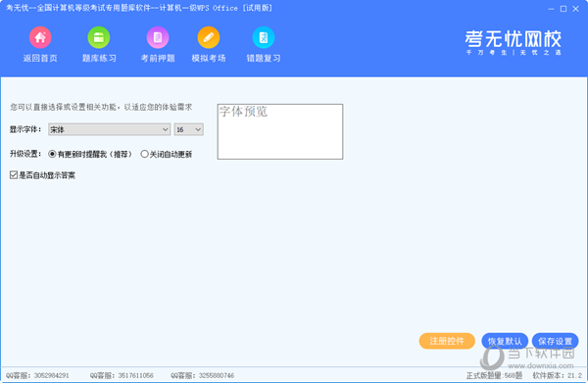588x383 pixels.
Task: Click QQ客服 3517611056 in status bar
Action: coord(122,375)
